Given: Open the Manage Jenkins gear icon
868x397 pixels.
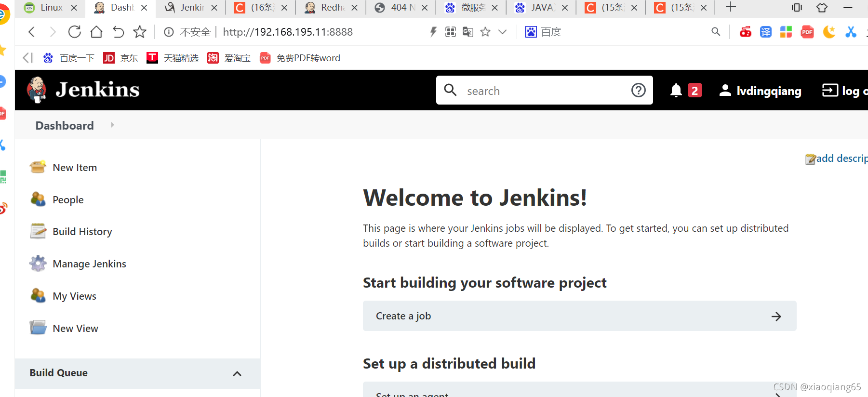Looking at the screenshot, I should (x=38, y=264).
